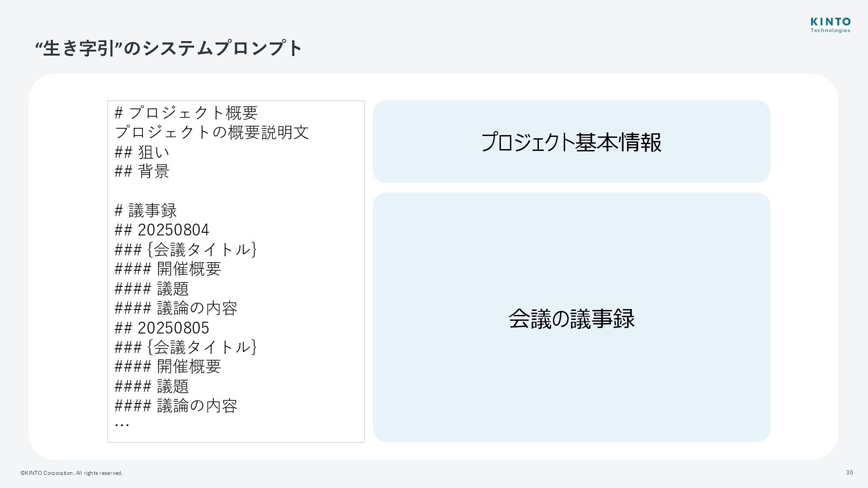The image size is (868, 488).
Task: Click the '# プロジェクト概要' heading line
Action: 186,113
